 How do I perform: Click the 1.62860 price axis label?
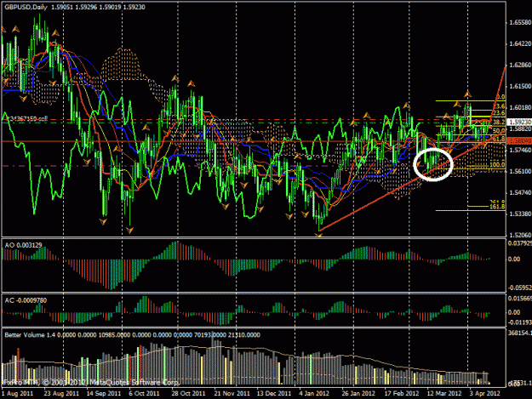click(x=520, y=66)
